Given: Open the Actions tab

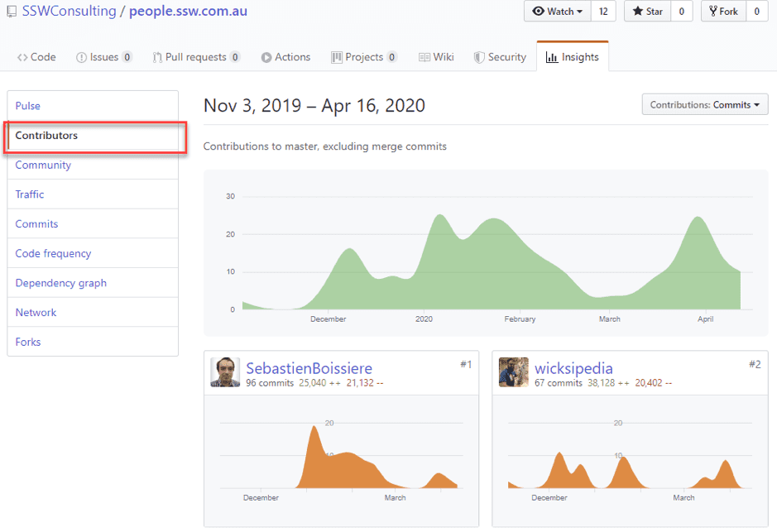Looking at the screenshot, I should point(285,57).
